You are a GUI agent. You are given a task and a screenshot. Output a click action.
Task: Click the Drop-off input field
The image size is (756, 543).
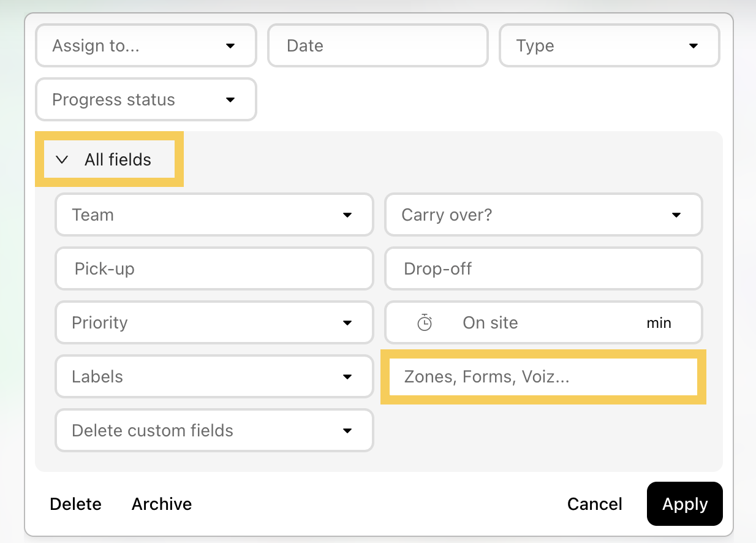[x=543, y=268]
